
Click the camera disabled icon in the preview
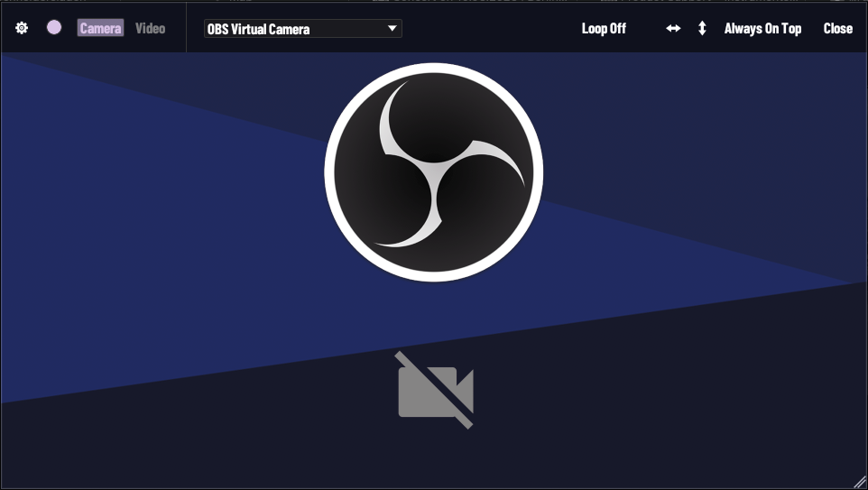click(435, 390)
